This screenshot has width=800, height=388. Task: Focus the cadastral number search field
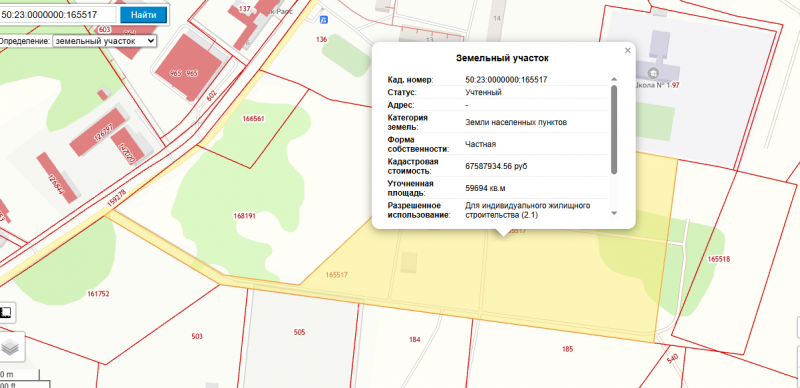[x=58, y=15]
